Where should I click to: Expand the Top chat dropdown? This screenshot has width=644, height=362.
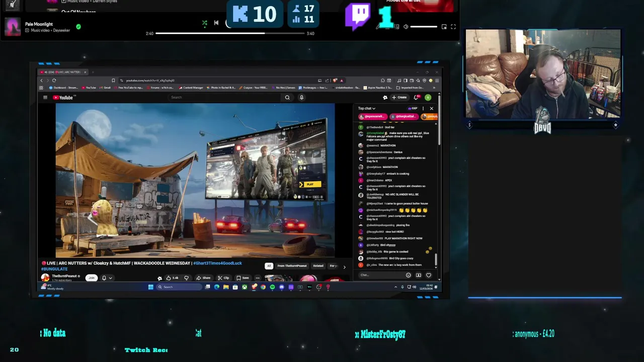pyautogui.click(x=366, y=108)
